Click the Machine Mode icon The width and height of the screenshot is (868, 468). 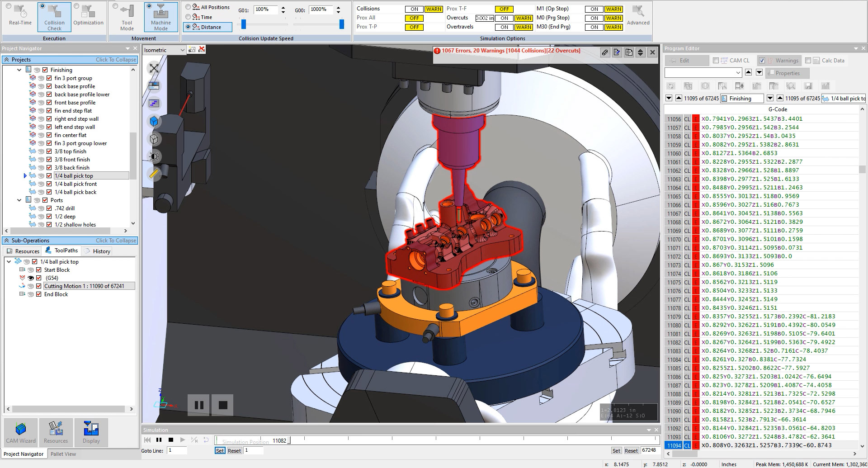[160, 17]
